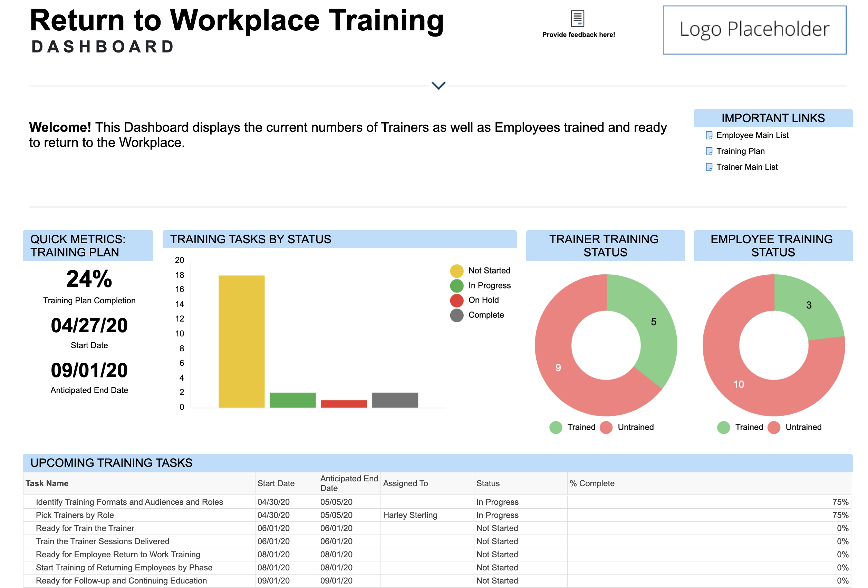Toggle the Not Started legend dot

[456, 271]
